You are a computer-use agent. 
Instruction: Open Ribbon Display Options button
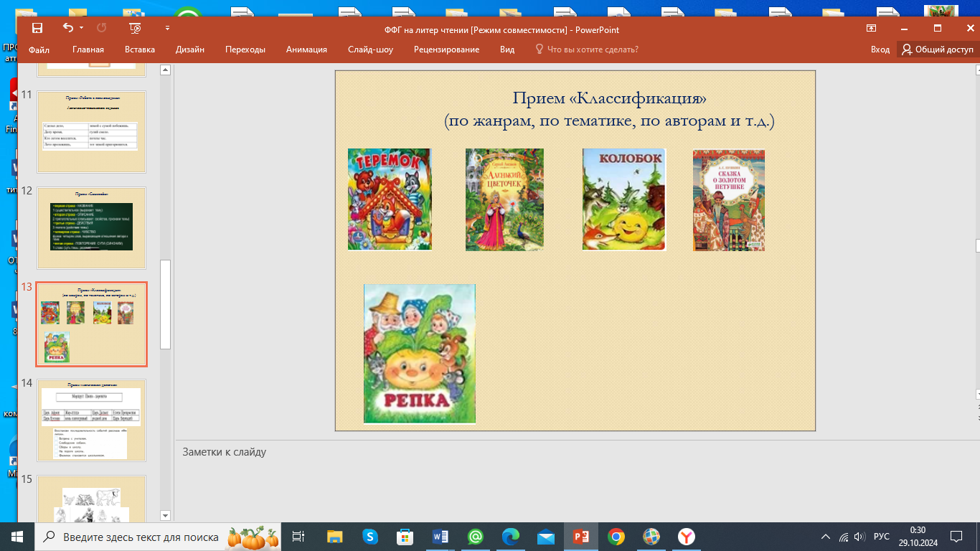[871, 29]
